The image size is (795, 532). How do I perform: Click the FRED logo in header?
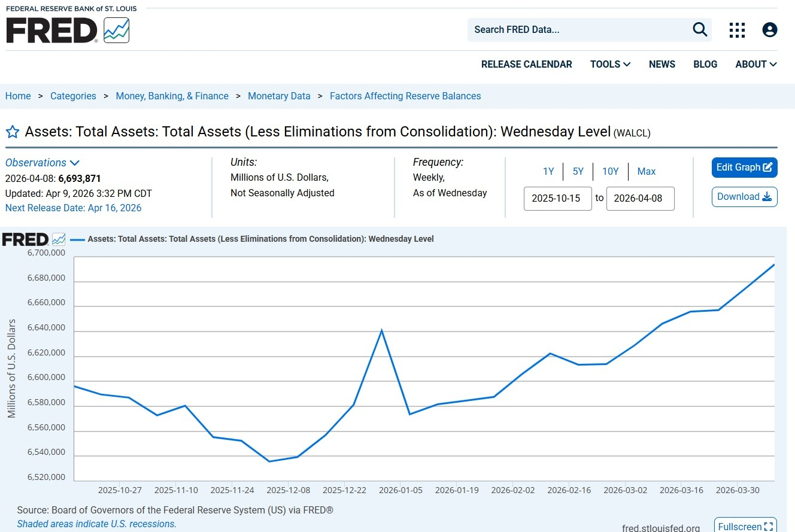[67, 30]
